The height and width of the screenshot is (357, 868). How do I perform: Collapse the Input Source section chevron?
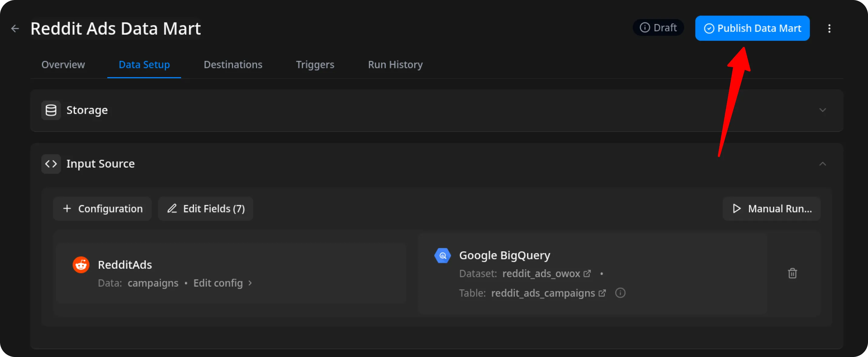coord(822,164)
